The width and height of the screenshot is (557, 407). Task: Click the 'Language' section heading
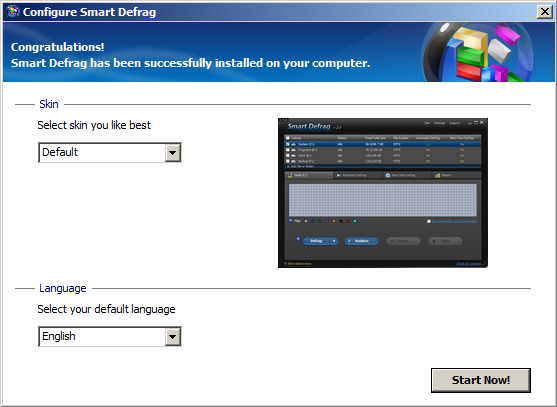pyautogui.click(x=63, y=288)
